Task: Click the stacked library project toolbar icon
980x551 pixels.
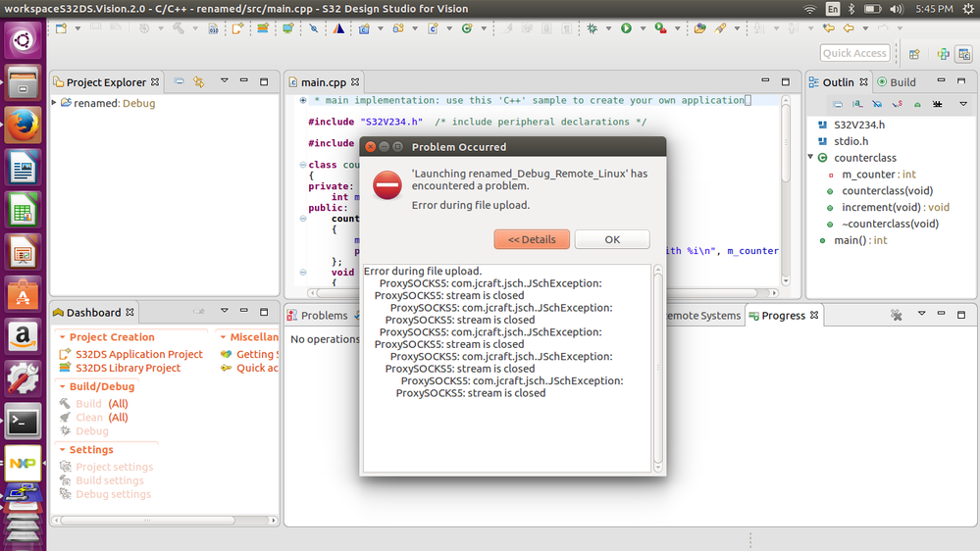Action: tap(263, 28)
